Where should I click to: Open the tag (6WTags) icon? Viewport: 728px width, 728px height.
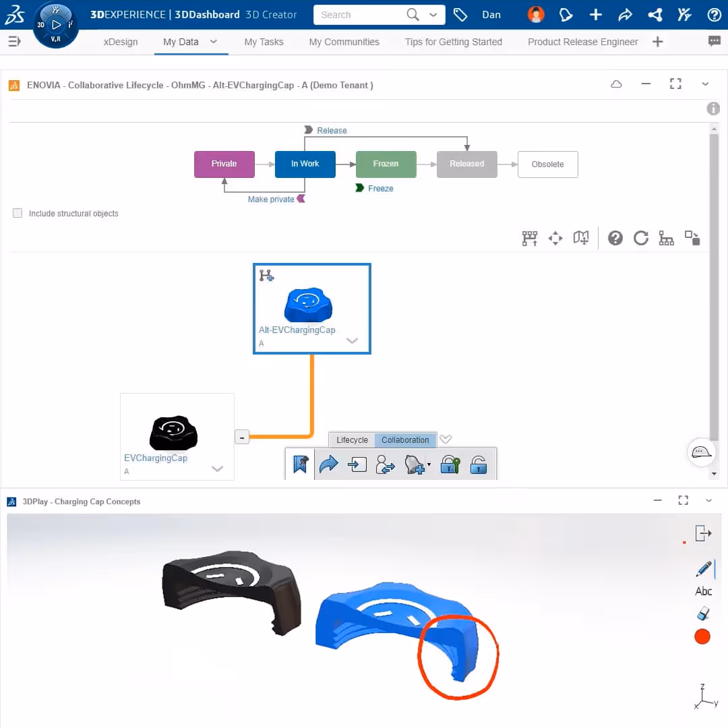tap(460, 15)
